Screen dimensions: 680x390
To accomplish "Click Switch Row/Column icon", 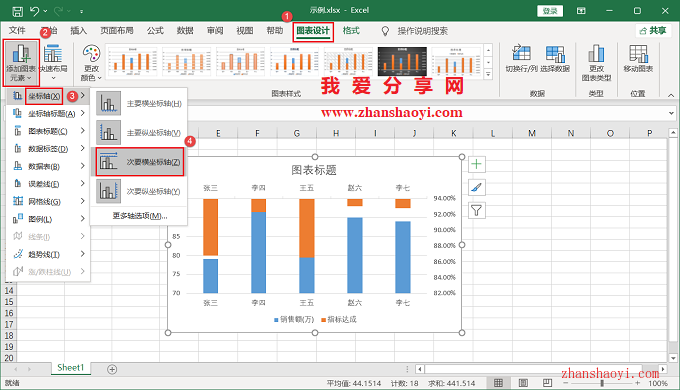I will 522,58.
